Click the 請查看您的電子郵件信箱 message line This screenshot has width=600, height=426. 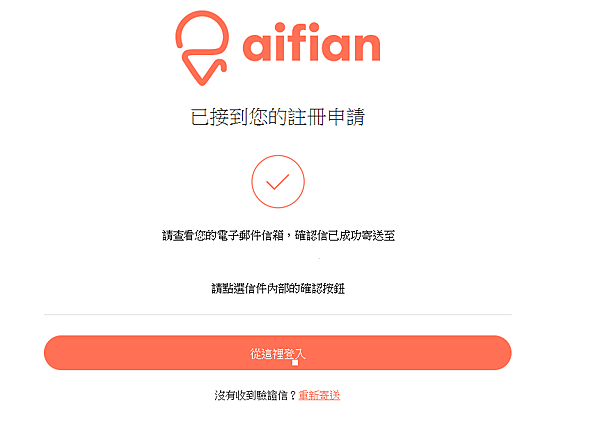(x=226, y=236)
